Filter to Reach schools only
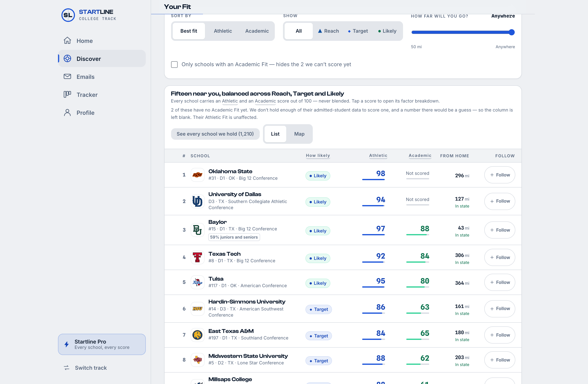 tap(328, 31)
